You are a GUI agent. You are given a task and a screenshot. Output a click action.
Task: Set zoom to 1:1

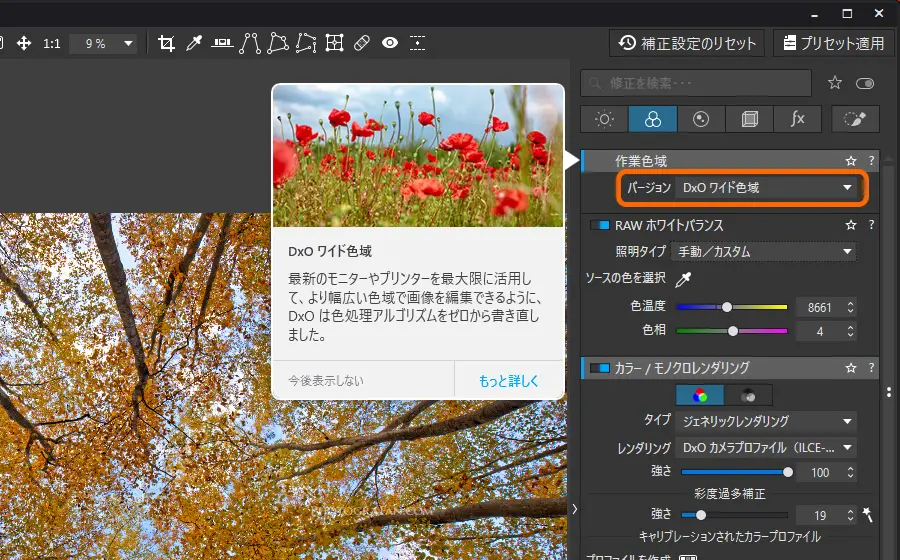point(52,44)
